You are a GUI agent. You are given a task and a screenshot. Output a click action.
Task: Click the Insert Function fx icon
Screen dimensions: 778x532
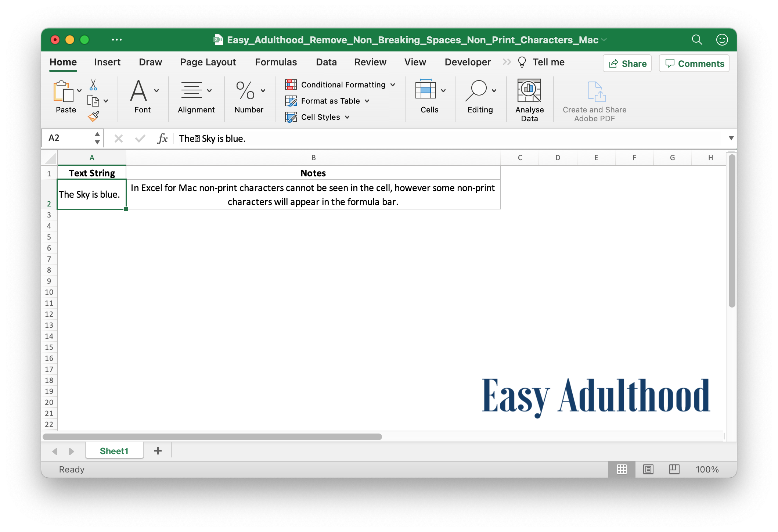(162, 138)
